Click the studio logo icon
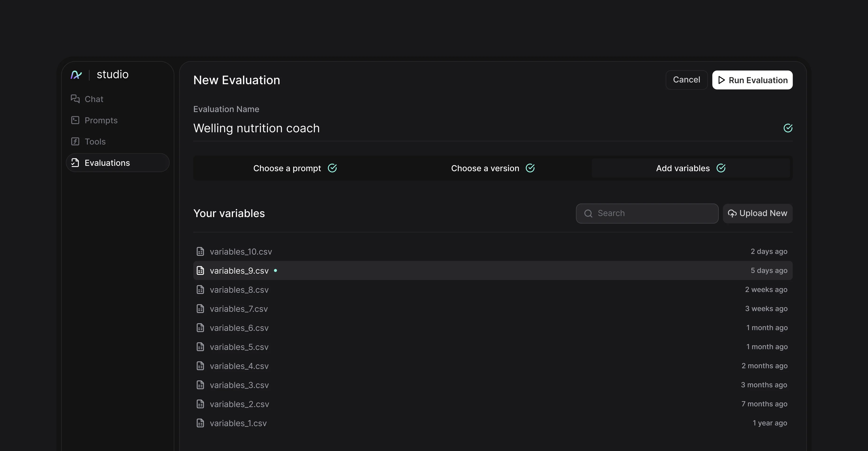The image size is (868, 451). 76,74
